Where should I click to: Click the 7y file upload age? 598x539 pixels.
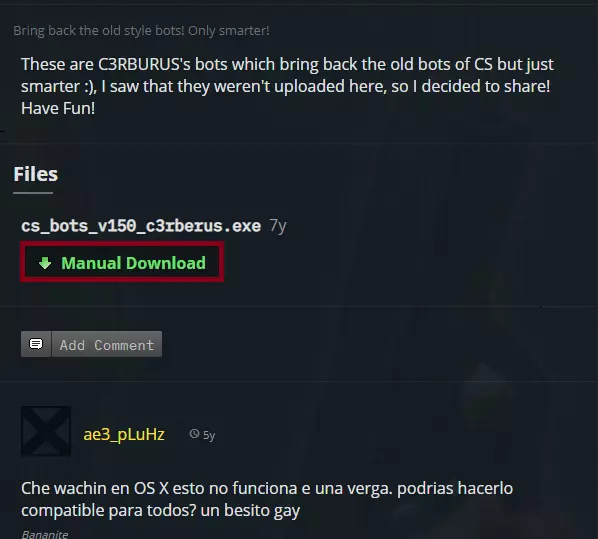coord(278,226)
